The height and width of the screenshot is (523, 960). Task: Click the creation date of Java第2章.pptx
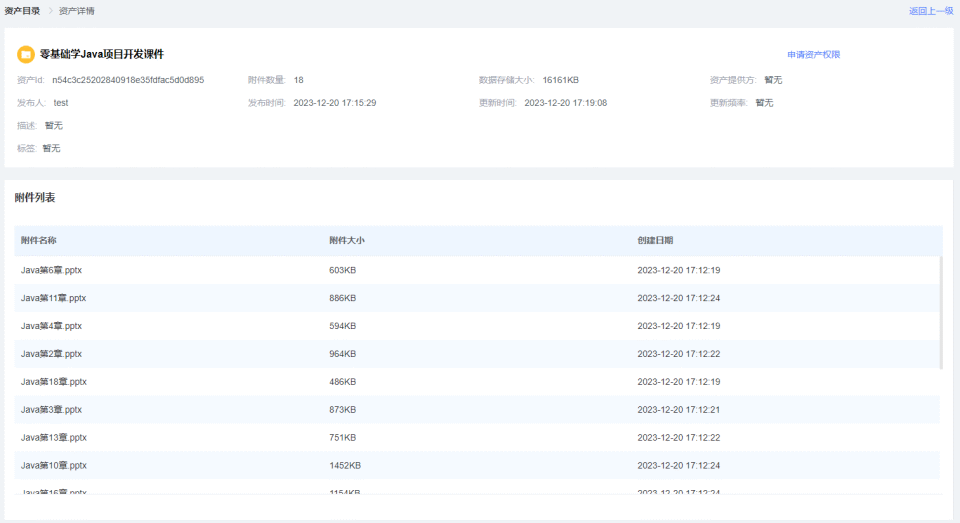[x=678, y=354]
